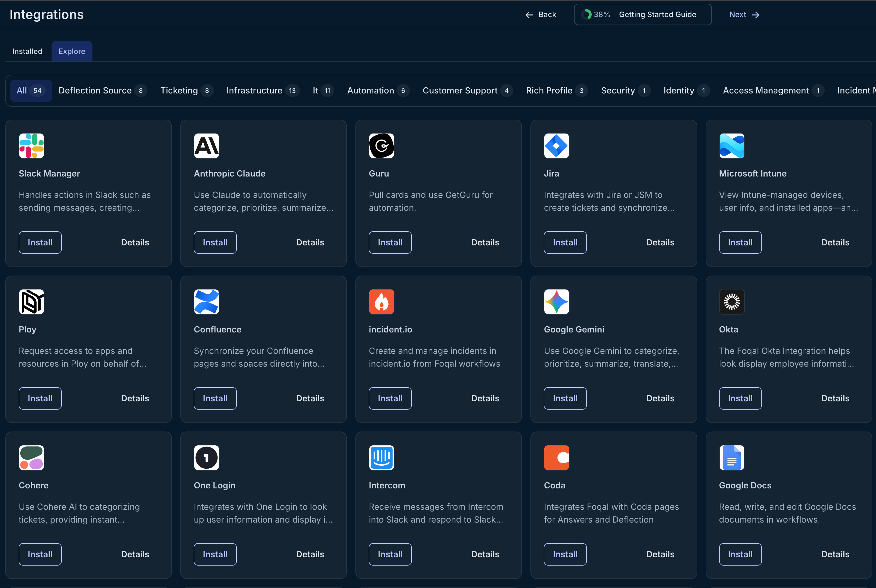Switch to the Installed tab
The height and width of the screenshot is (588, 876).
tap(28, 51)
